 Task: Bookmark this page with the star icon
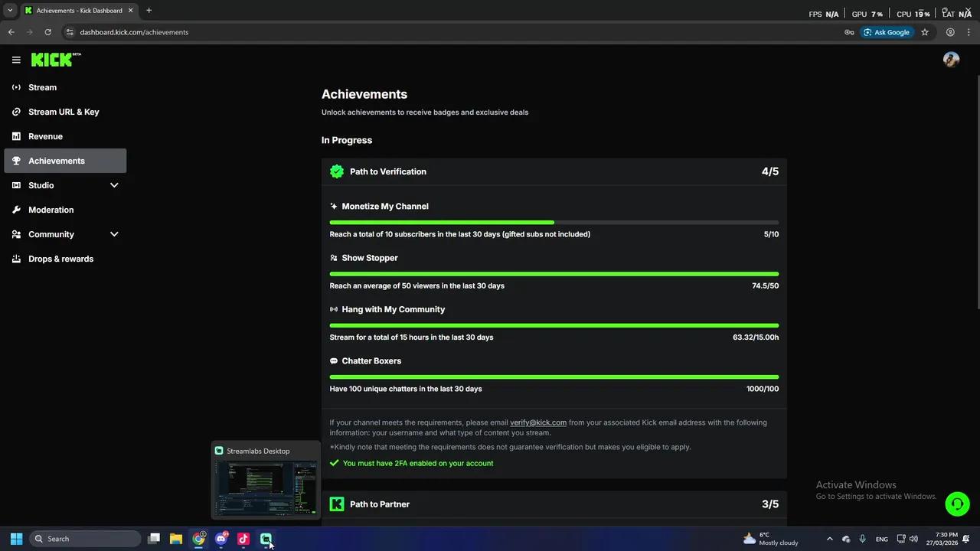pyautogui.click(x=925, y=32)
